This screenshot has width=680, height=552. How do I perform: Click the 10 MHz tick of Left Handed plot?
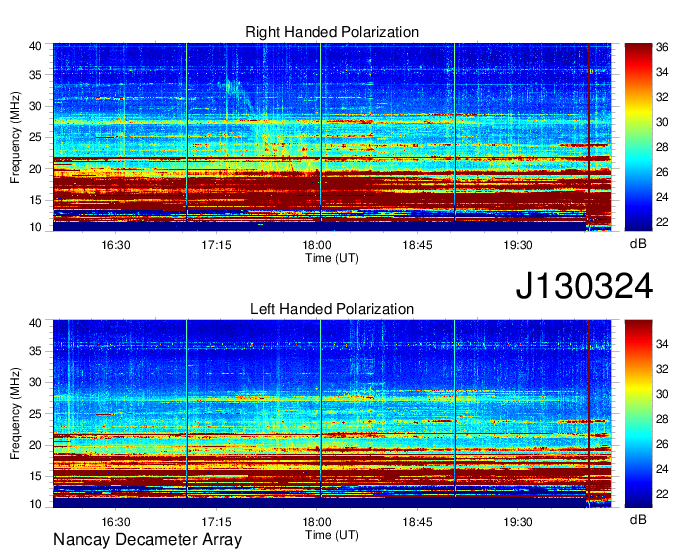coord(35,504)
